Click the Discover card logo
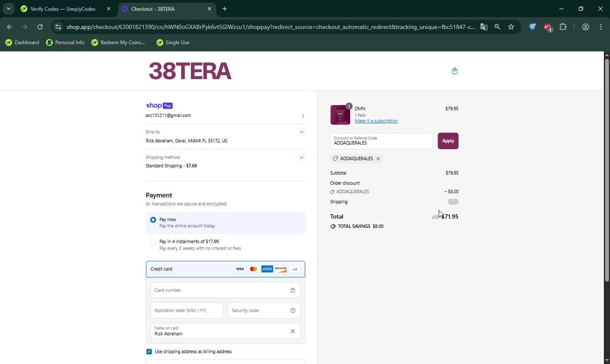Image resolution: width=610 pixels, height=364 pixels. coord(281,269)
